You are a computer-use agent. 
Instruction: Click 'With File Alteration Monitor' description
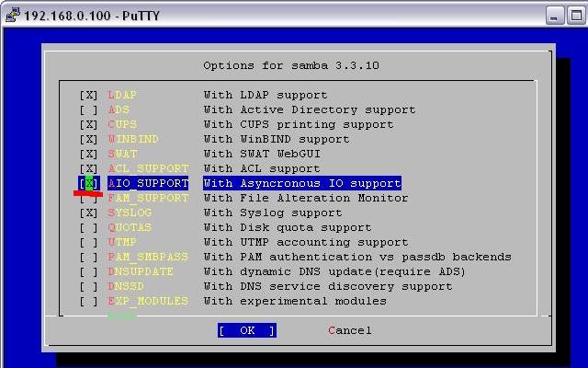(x=306, y=198)
